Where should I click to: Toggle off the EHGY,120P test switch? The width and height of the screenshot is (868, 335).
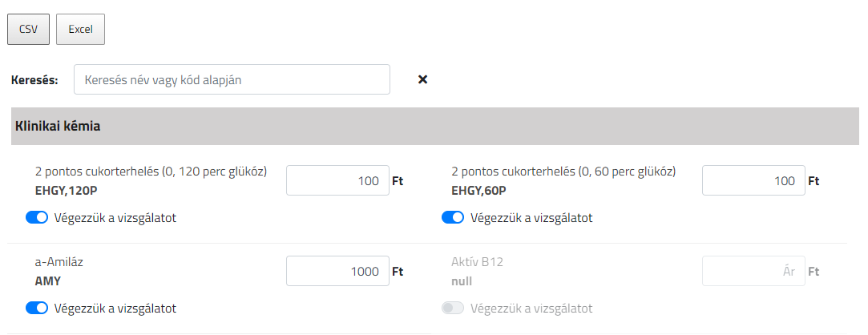pyautogui.click(x=37, y=217)
